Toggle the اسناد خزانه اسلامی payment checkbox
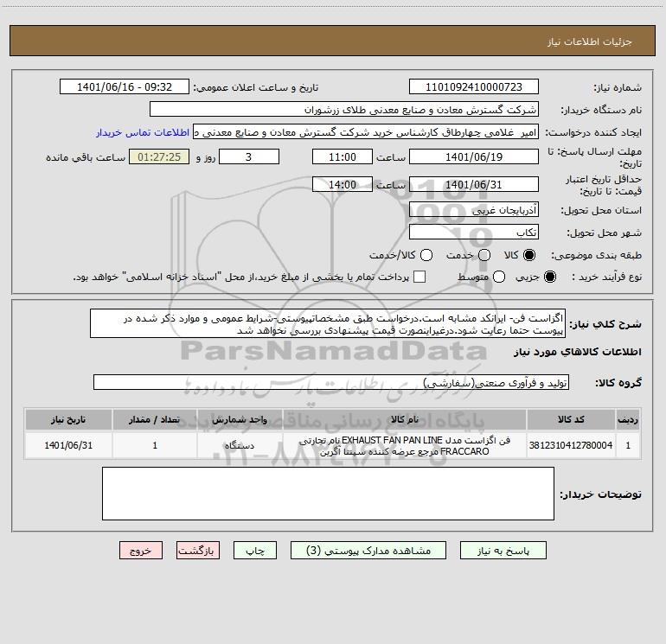666x644 pixels. (x=419, y=277)
